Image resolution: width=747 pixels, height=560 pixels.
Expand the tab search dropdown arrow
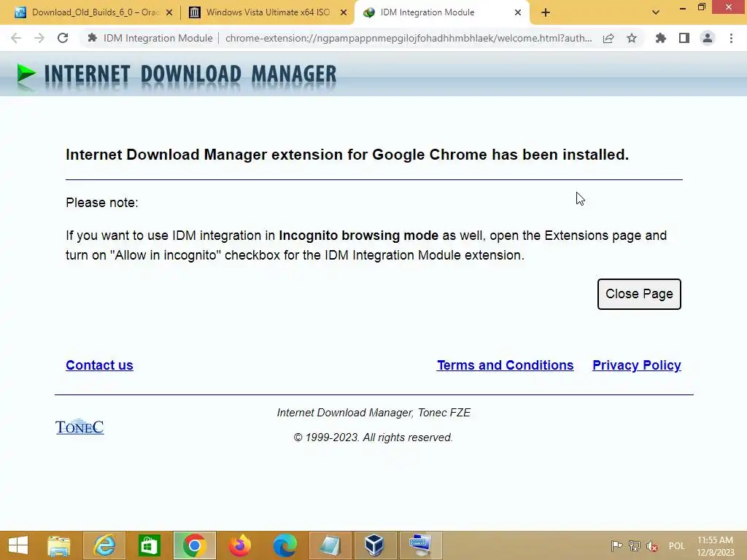(x=656, y=13)
